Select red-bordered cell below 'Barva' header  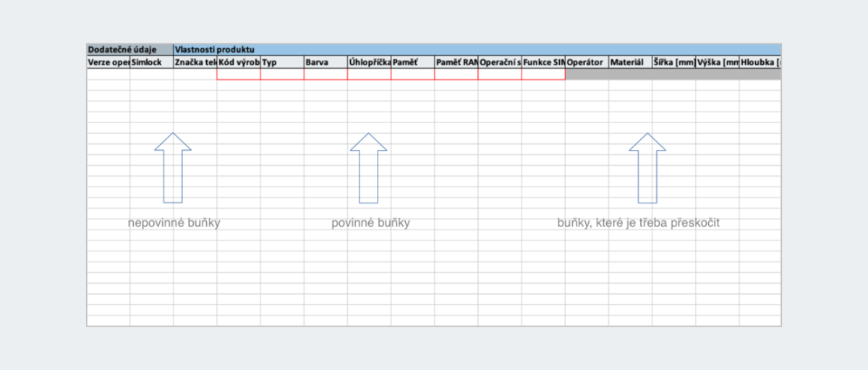pyautogui.click(x=325, y=74)
